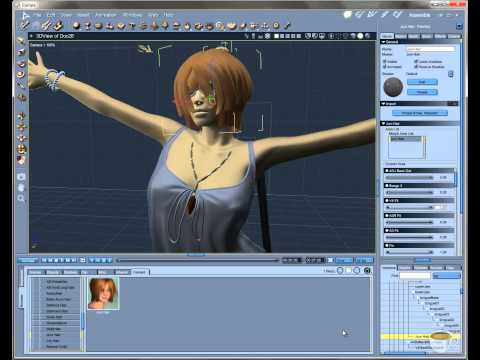Open the Windows menu
Viewport: 480px width, 360px height.
coord(132,15)
